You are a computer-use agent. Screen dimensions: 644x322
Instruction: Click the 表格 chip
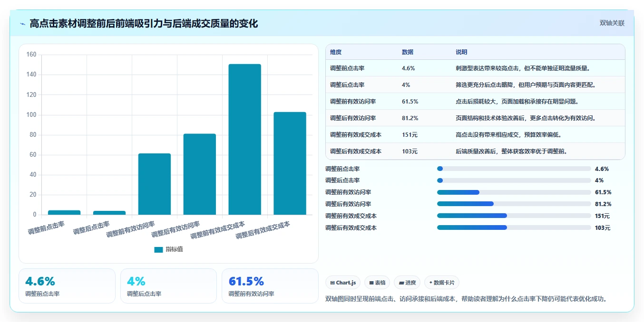click(x=377, y=283)
